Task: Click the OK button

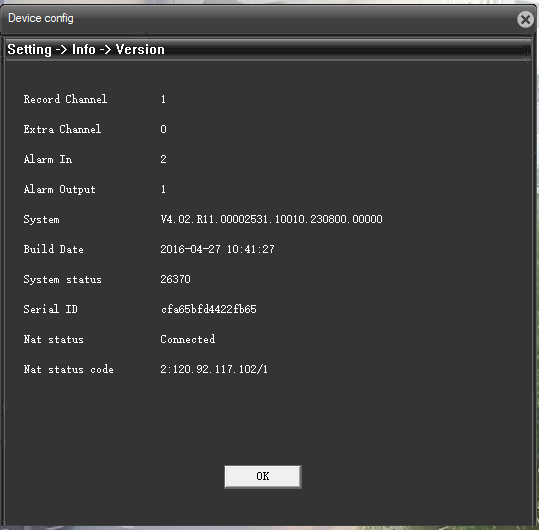Action: click(x=263, y=476)
